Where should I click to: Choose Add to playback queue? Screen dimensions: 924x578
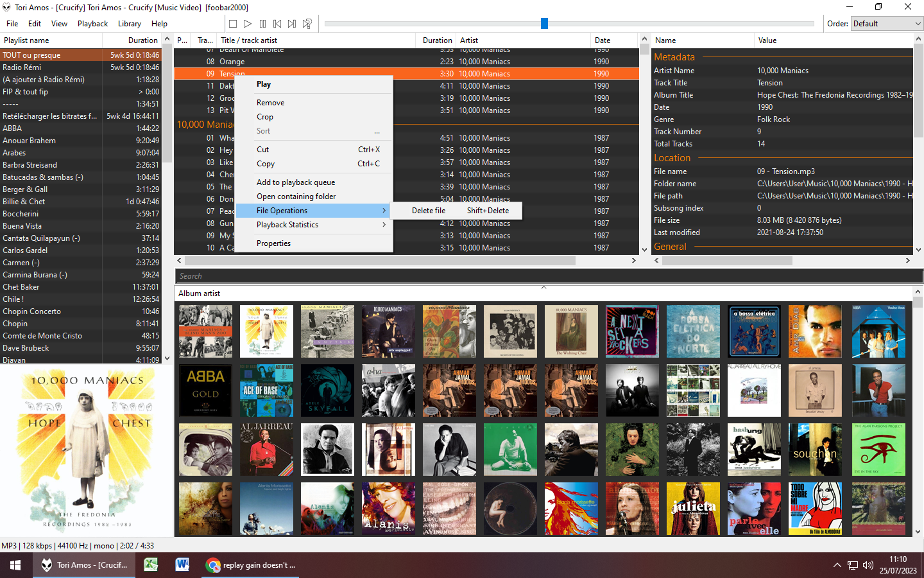(314, 182)
